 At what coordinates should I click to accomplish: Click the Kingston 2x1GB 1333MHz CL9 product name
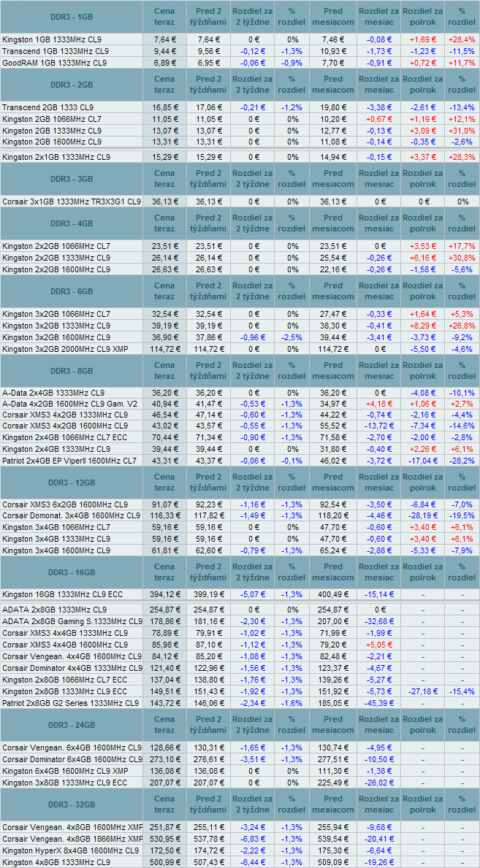click(56, 157)
